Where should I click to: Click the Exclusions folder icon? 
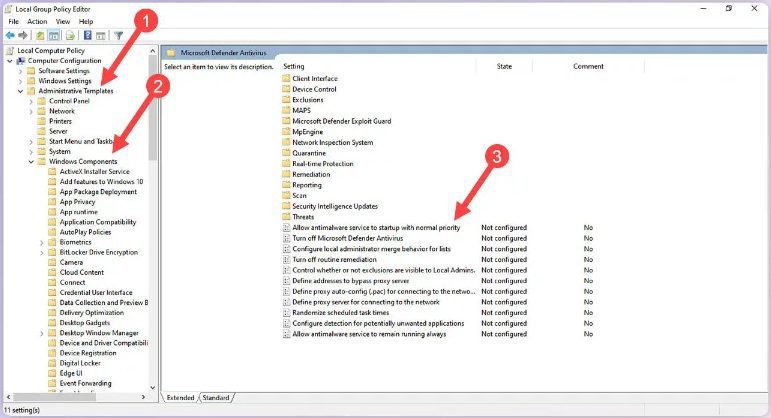coord(287,99)
